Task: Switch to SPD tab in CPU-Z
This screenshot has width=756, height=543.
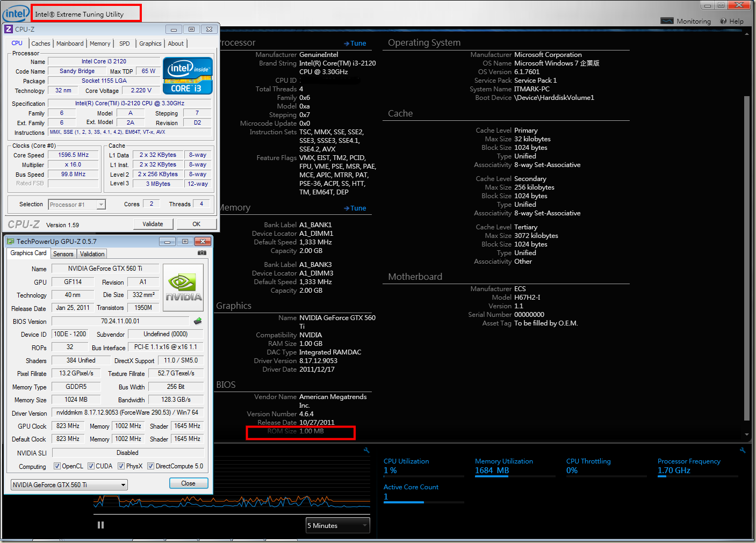Action: 125,44
